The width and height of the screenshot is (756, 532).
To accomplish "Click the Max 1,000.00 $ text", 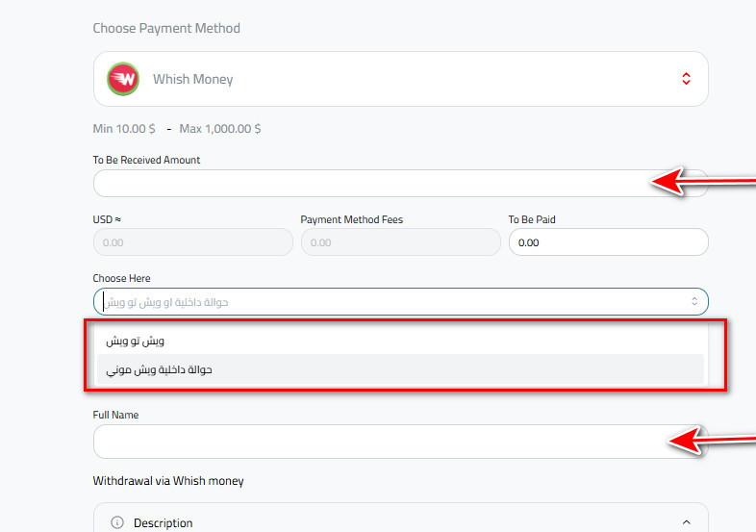I will [220, 129].
